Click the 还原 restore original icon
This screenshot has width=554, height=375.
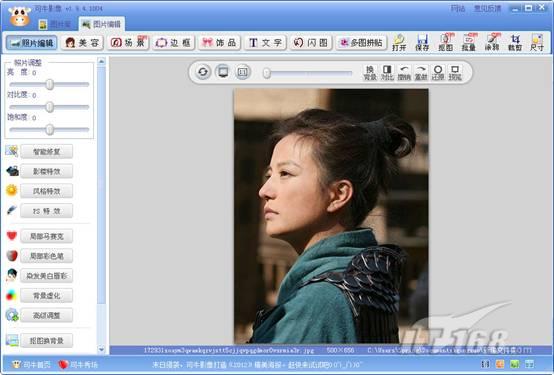tap(438, 72)
